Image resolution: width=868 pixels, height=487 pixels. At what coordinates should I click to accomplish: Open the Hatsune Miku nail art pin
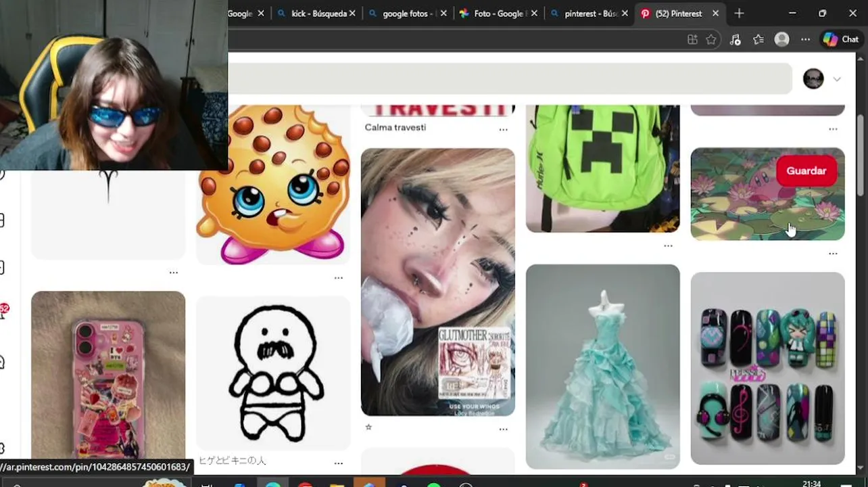[767, 368]
